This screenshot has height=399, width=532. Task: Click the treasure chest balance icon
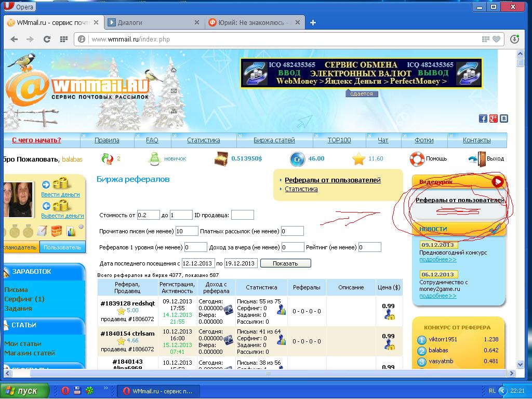(221, 158)
